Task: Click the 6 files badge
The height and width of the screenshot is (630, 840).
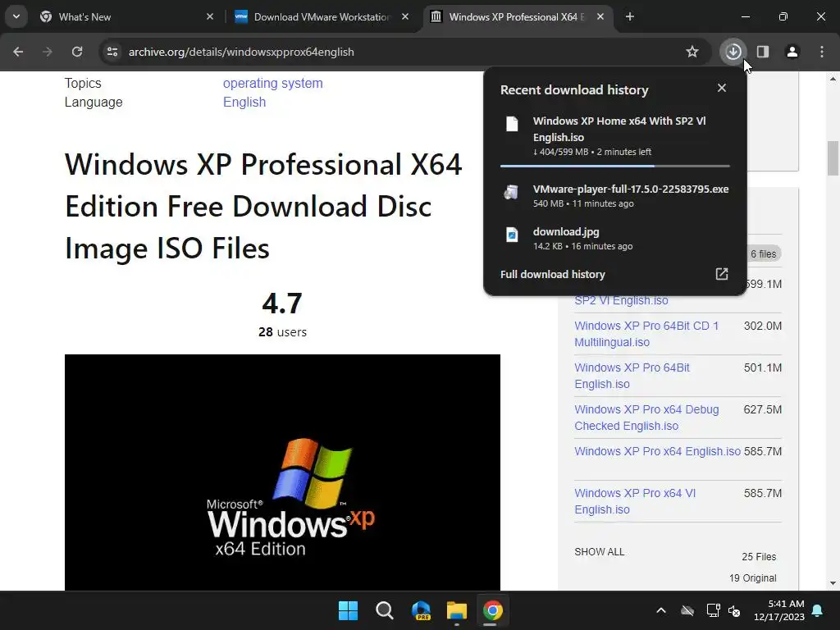Action: (764, 254)
